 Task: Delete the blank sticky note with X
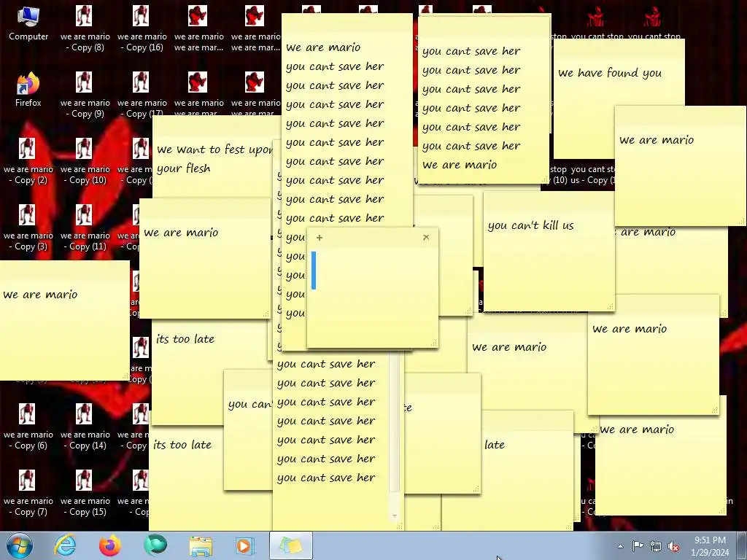point(426,237)
